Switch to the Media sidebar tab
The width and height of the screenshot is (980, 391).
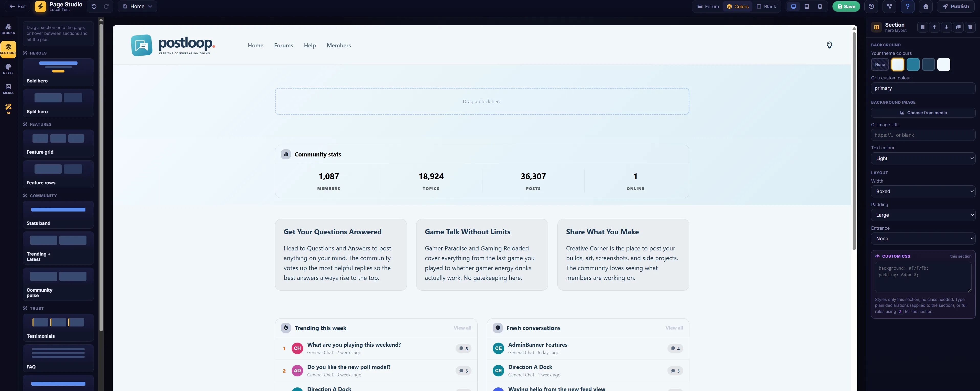pos(8,89)
